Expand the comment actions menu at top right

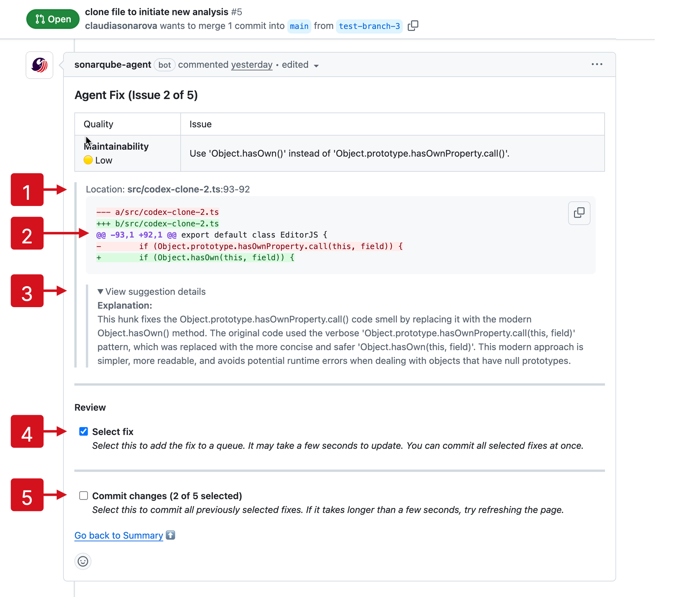[597, 64]
